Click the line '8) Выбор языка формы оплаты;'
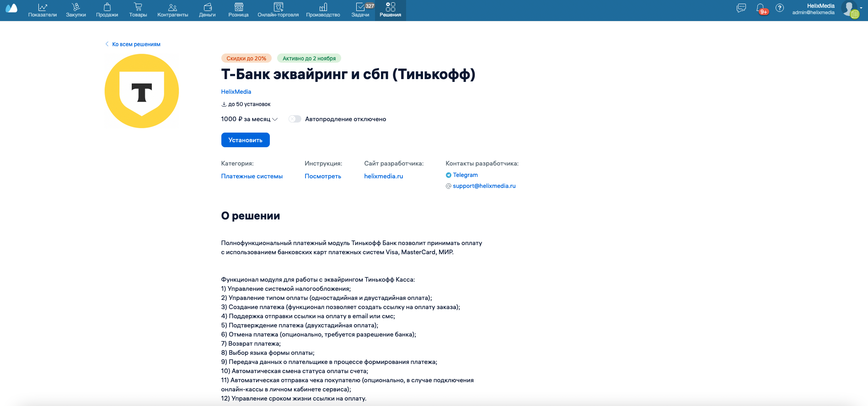The height and width of the screenshot is (406, 868). 268,353
